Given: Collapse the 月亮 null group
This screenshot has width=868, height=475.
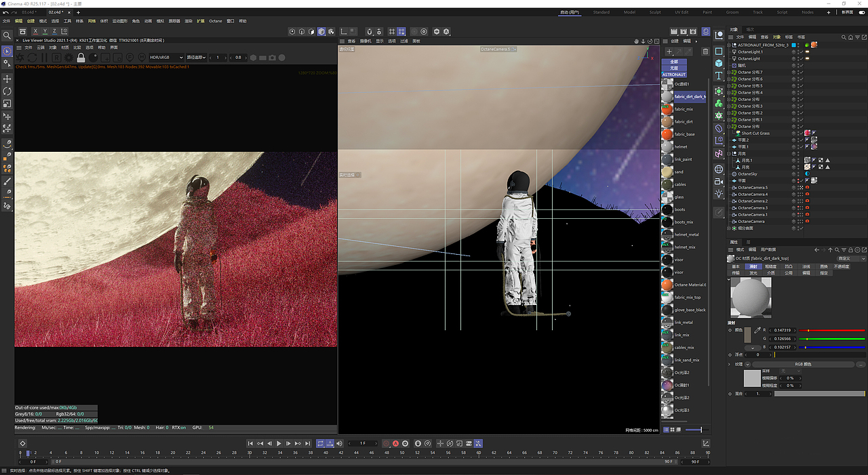Looking at the screenshot, I should pyautogui.click(x=730, y=154).
